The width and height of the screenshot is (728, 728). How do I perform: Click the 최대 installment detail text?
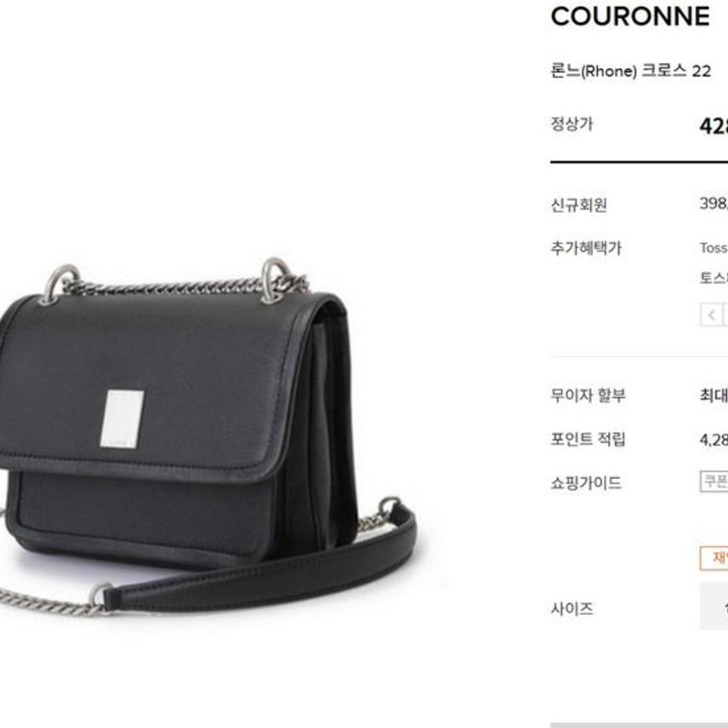pyautogui.click(x=714, y=395)
